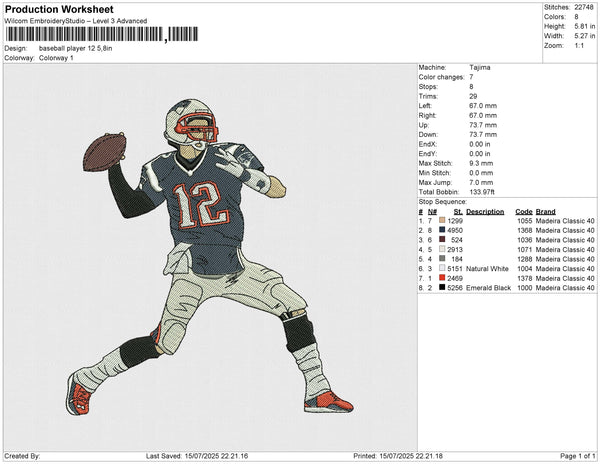Select Max Jump value '7.0 mm'
The width and height of the screenshot is (600, 464).
481,182
